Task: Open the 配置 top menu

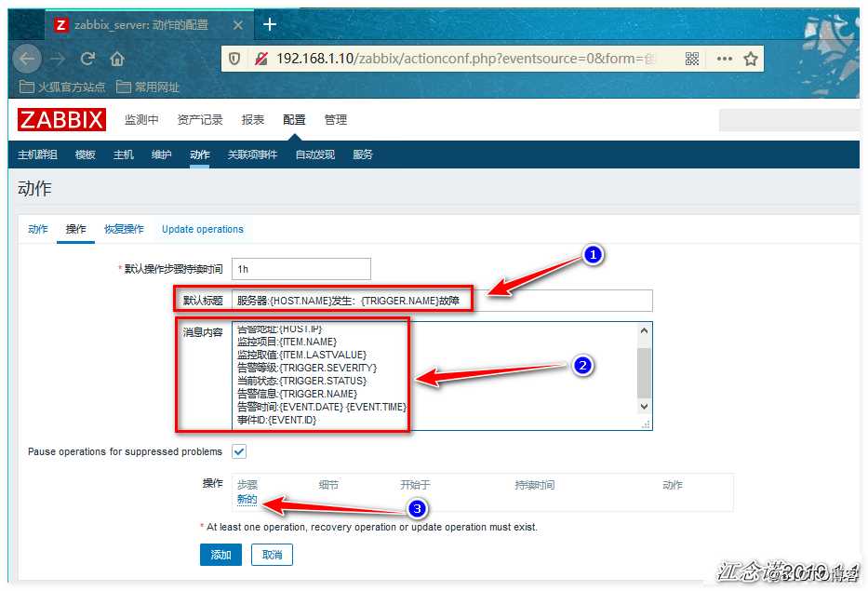Action: pyautogui.click(x=294, y=120)
